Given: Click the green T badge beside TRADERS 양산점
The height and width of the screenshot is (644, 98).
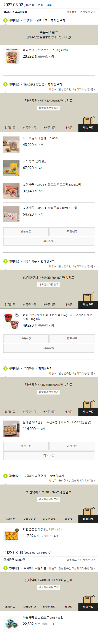Looking at the screenshot, I should (x=5, y=84).
